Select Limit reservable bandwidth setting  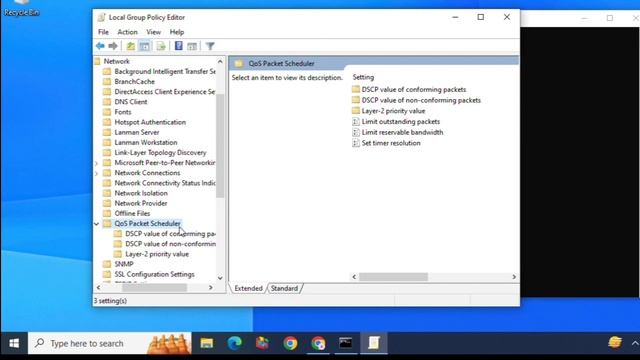click(x=402, y=132)
